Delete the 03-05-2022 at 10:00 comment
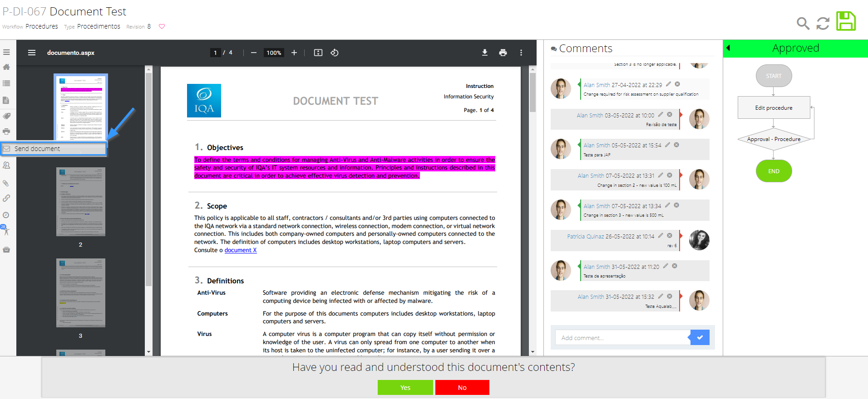Viewport: 868px width, 399px height. pyautogui.click(x=670, y=115)
